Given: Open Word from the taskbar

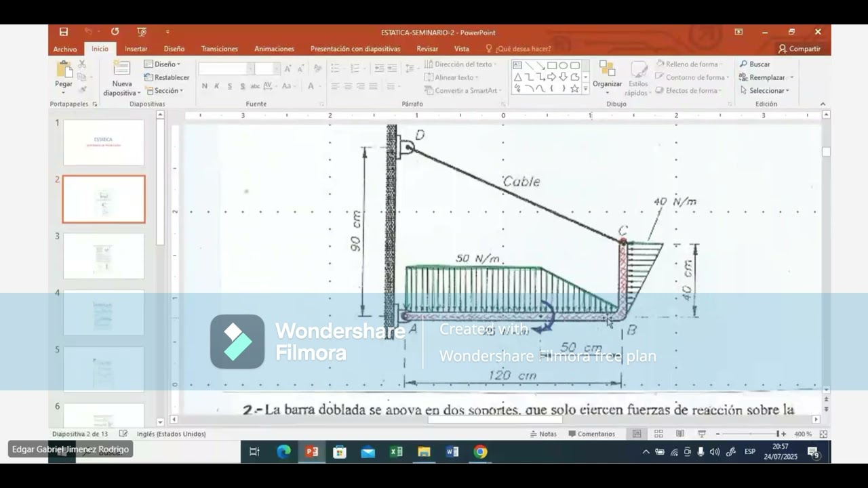Looking at the screenshot, I should (x=452, y=452).
